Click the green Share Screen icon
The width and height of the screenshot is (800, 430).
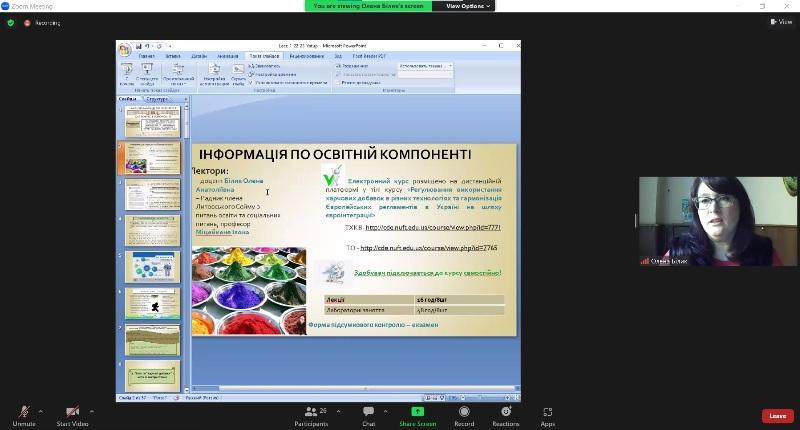[x=417, y=412]
